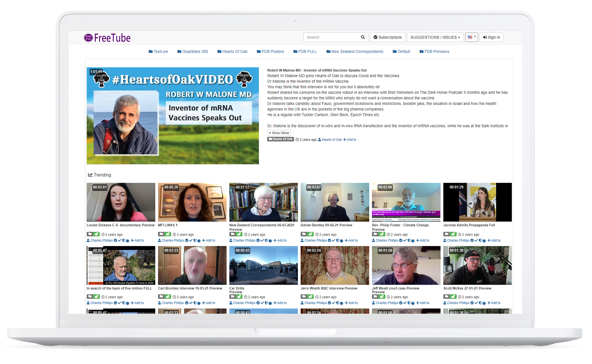The height and width of the screenshot is (364, 592).
Task: Open the Subscriptions page
Action: [x=387, y=37]
